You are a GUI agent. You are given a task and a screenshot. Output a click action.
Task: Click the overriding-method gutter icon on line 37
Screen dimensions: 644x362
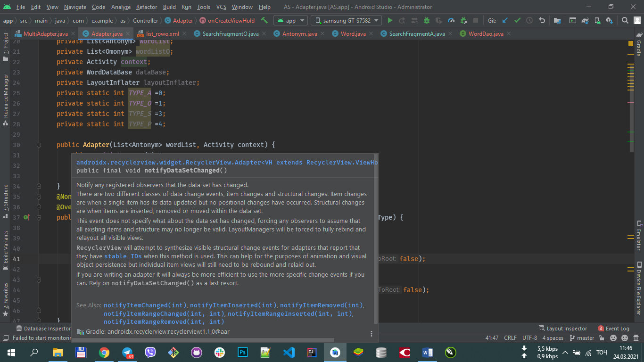(26, 217)
